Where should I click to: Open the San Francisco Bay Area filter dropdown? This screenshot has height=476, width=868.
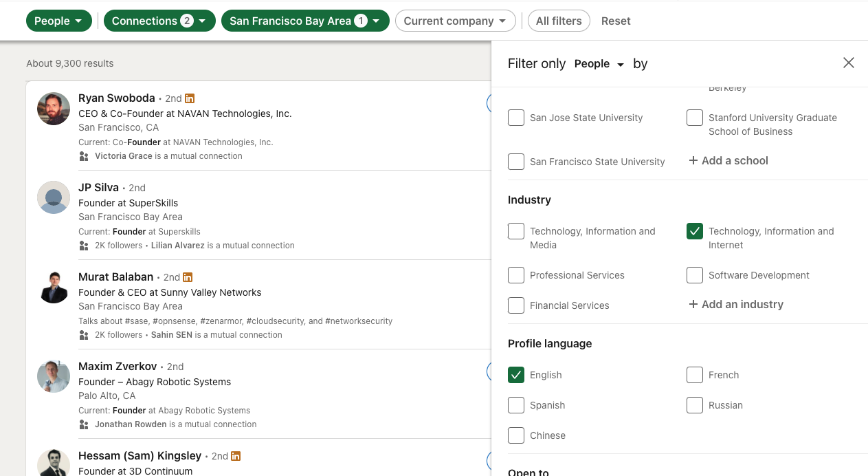click(x=305, y=21)
